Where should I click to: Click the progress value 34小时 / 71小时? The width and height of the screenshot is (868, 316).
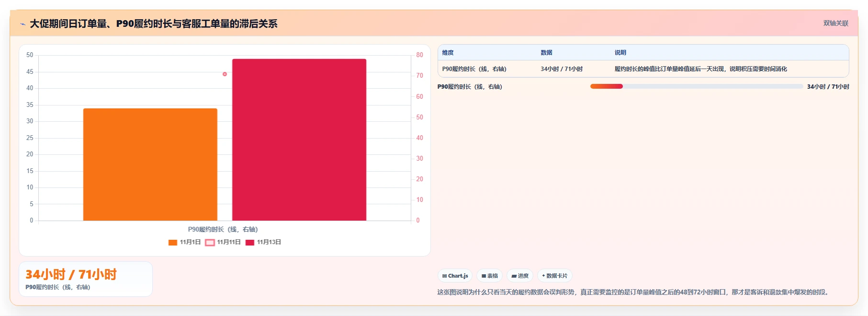[828, 87]
